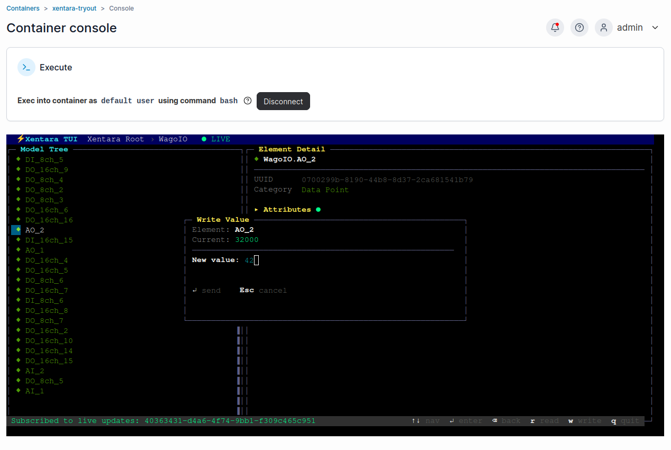Open xentara-tryout breadcrumb link
Image resolution: width=671 pixels, height=450 pixels.
coord(74,8)
